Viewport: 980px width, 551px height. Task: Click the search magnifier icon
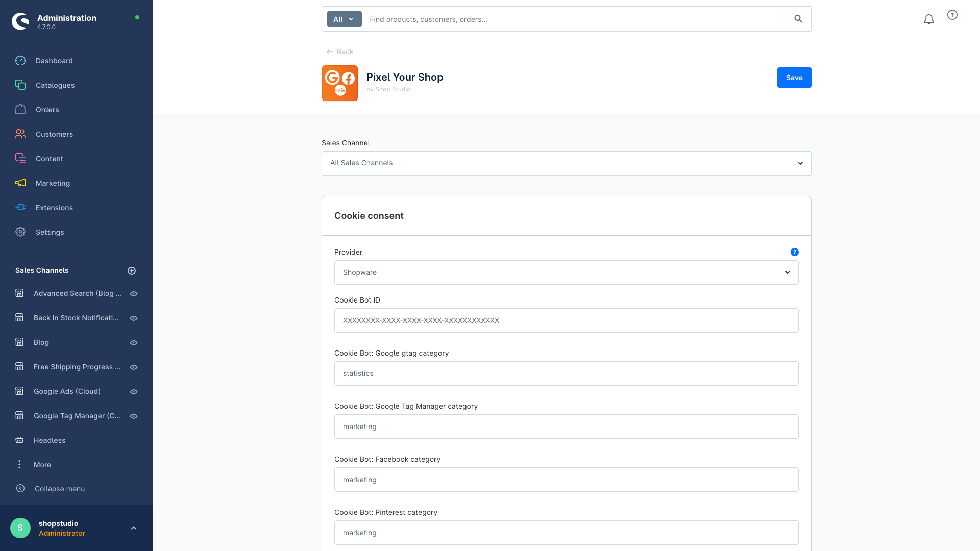coord(798,19)
